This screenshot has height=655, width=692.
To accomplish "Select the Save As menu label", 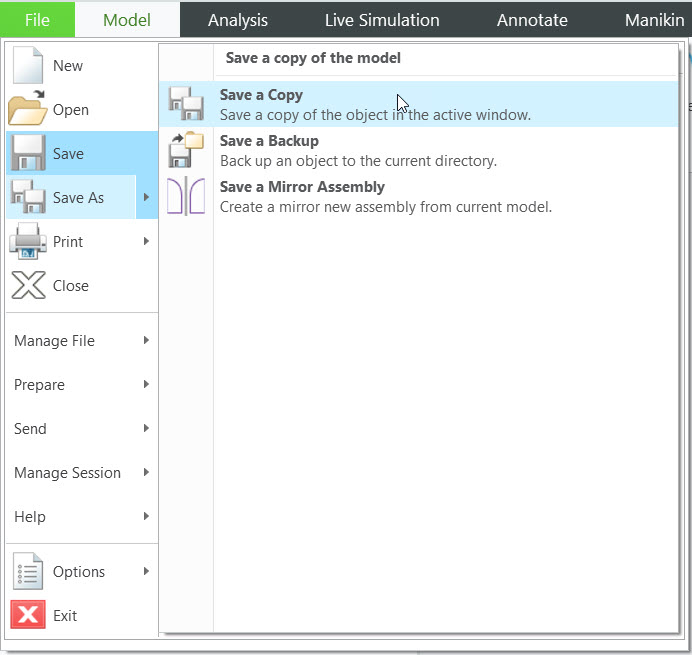I will point(78,197).
